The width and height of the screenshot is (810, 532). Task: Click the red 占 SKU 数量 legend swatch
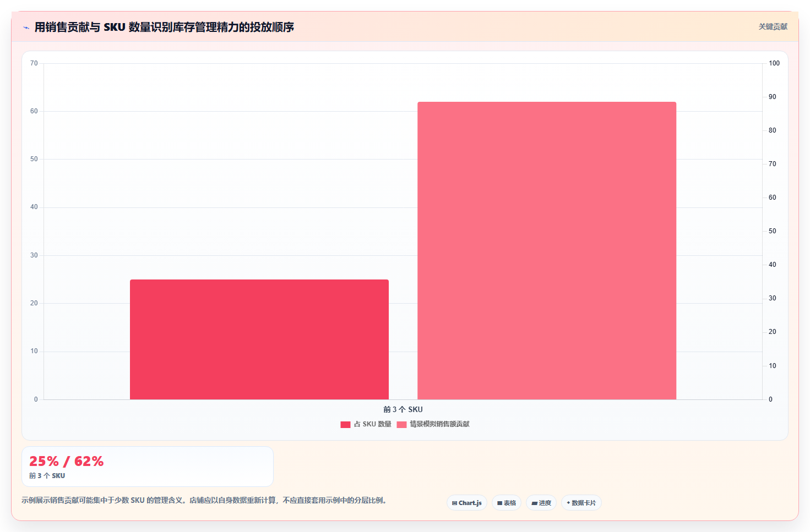(x=345, y=424)
